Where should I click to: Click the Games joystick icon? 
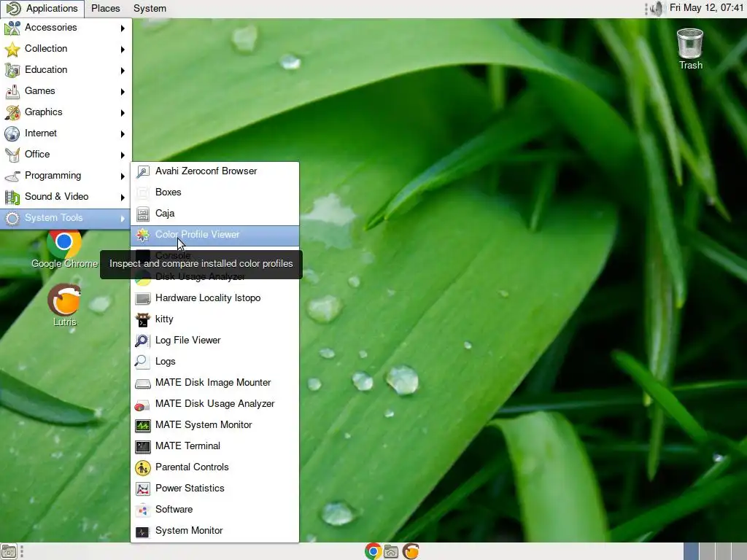(x=12, y=91)
